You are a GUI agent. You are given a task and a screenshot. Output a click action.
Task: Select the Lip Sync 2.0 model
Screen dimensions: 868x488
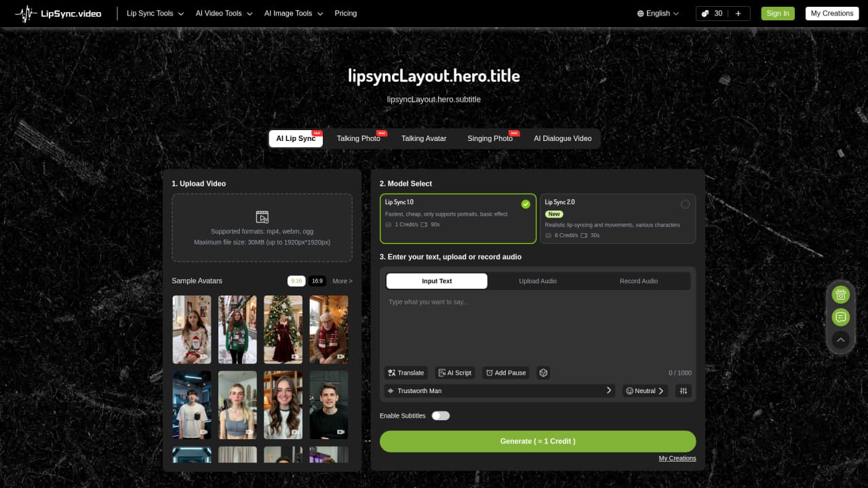(618, 218)
